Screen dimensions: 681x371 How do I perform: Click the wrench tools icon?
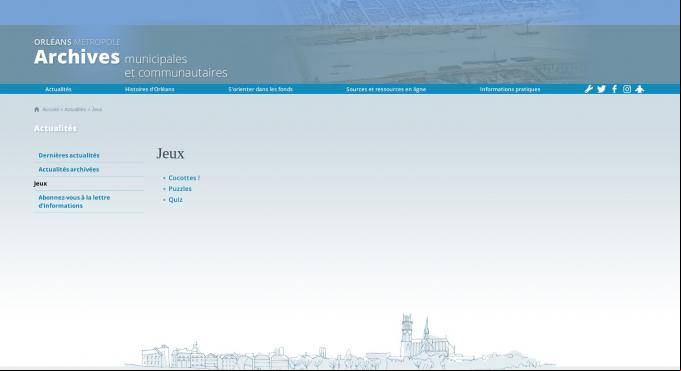coord(588,89)
